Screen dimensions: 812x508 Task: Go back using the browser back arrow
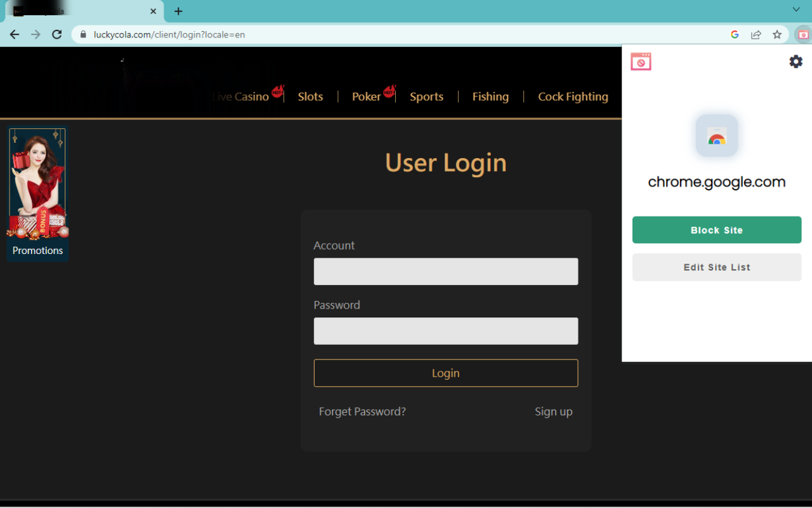coord(15,34)
